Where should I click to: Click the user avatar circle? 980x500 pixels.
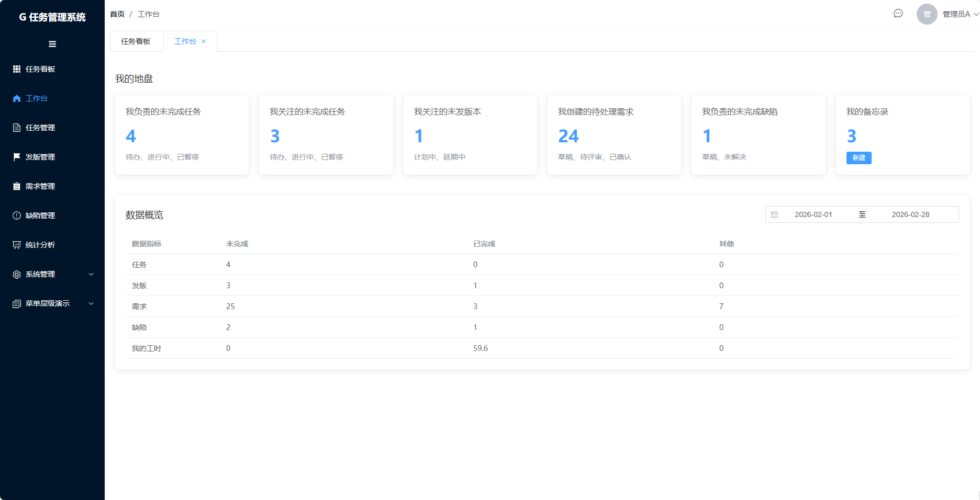[927, 14]
